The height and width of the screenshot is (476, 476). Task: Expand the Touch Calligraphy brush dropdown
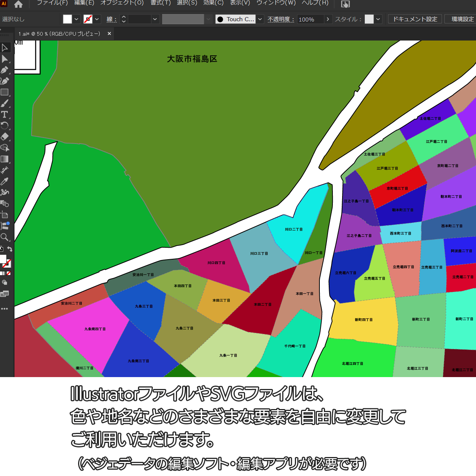tap(260, 19)
